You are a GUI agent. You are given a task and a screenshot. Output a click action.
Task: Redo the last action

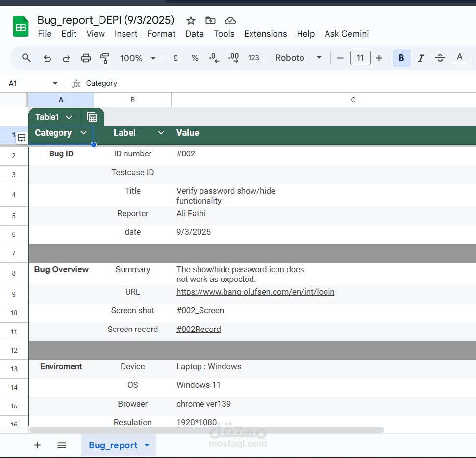tap(66, 58)
